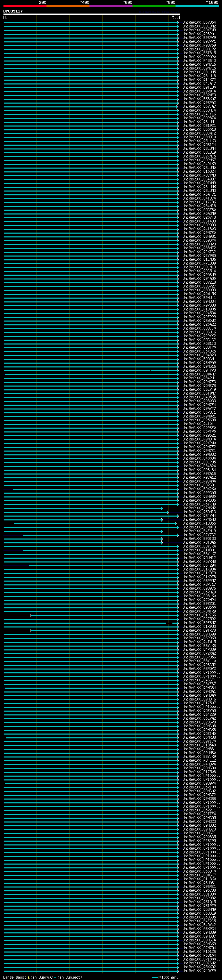Select the UniRef100_B4E2C5 label
The width and height of the screenshot is (222, 980).
point(199,921)
